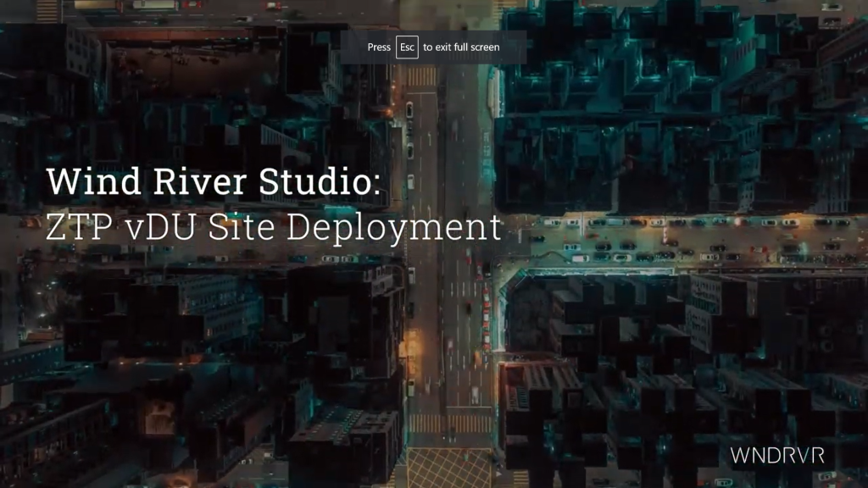Viewport: 868px width, 488px height.
Task: Click the crosswalk just above the yellow junction
Action: tap(449, 423)
